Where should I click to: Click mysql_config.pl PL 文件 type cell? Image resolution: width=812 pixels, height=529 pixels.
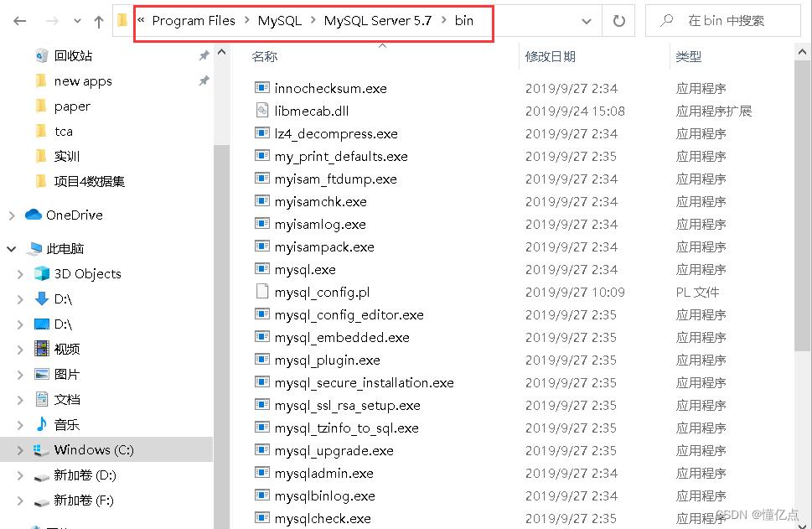[x=697, y=293]
